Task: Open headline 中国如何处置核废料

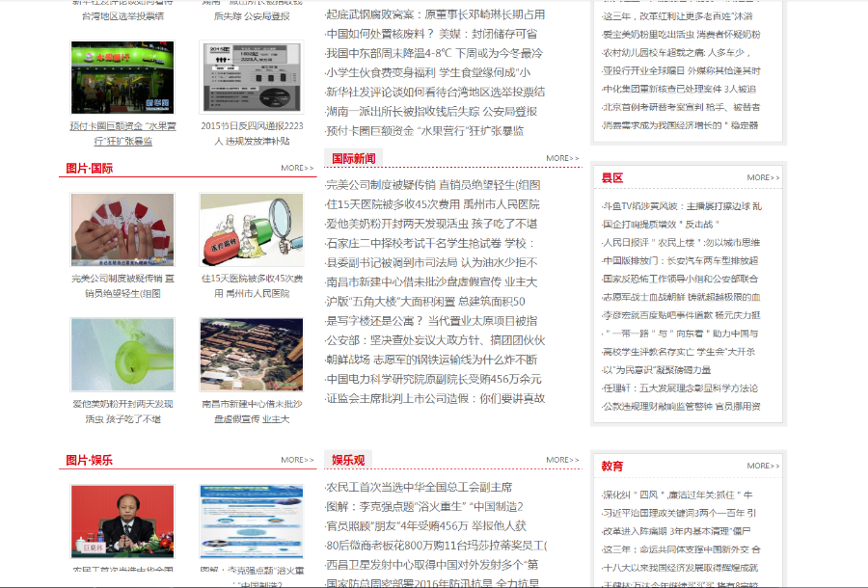Action: click(x=431, y=34)
